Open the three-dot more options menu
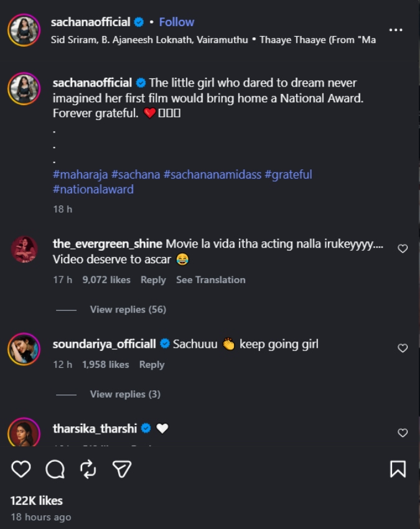 (395, 30)
